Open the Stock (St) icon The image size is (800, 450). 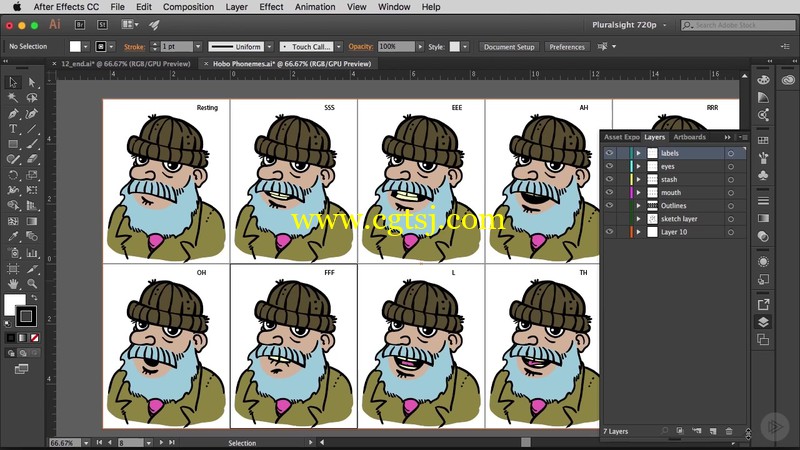click(x=103, y=24)
